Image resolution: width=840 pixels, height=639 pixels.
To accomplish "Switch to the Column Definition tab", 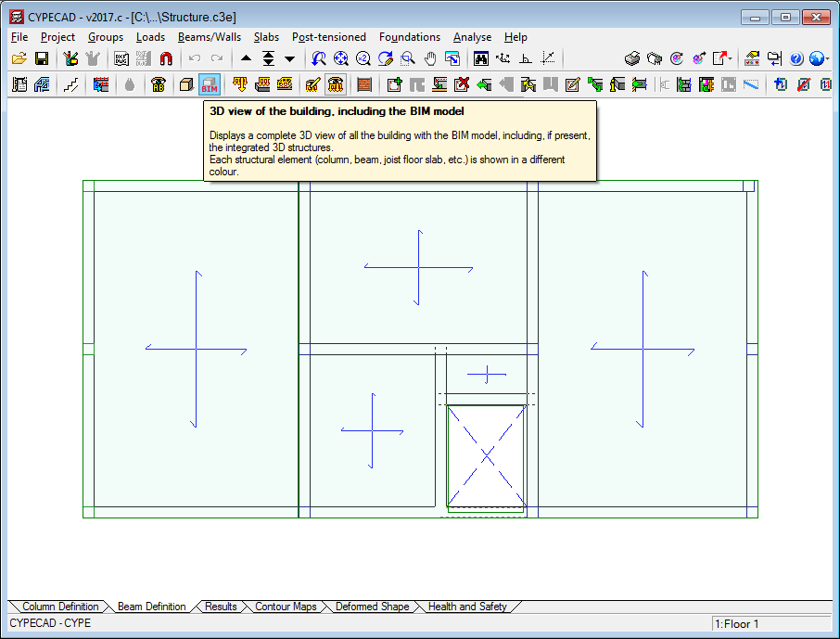I will pos(59,607).
